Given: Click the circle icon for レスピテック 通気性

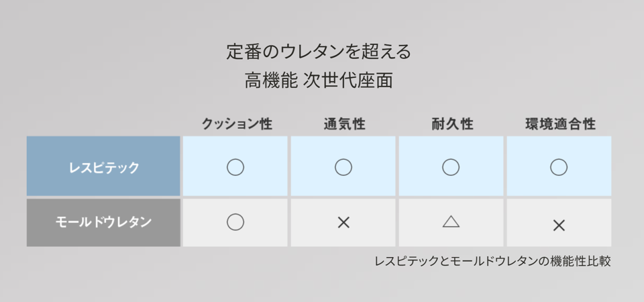Looking at the screenshot, I should [343, 167].
